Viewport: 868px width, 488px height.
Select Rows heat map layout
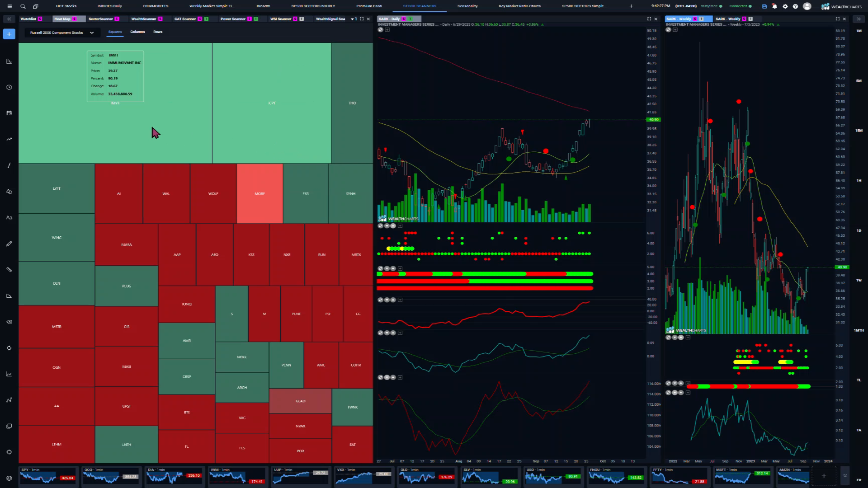pos(158,32)
